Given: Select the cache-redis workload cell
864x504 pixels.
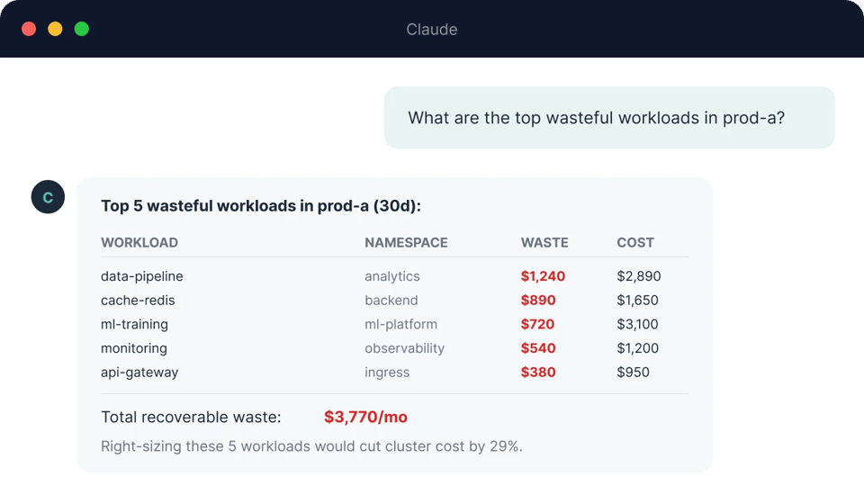Looking at the screenshot, I should [x=138, y=301].
